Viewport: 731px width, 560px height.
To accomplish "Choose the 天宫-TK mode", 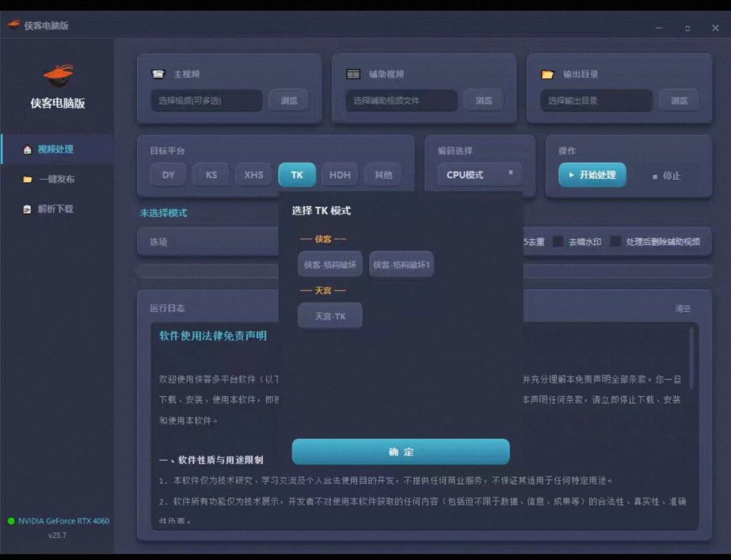I will click(x=330, y=316).
